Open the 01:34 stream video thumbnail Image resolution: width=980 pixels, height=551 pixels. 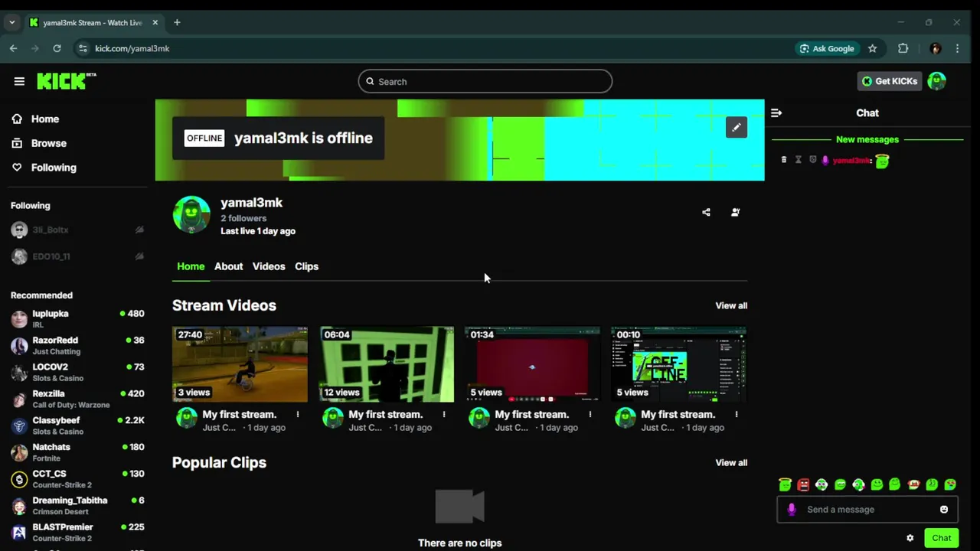click(532, 364)
